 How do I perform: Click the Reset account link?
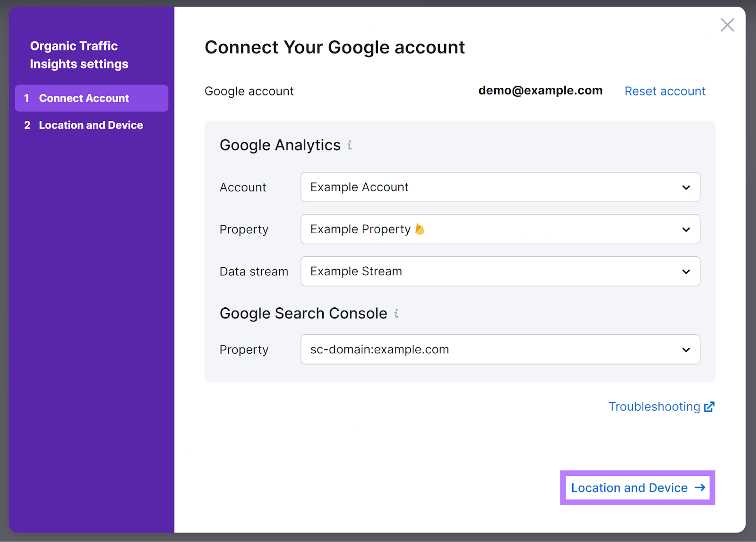[665, 91]
